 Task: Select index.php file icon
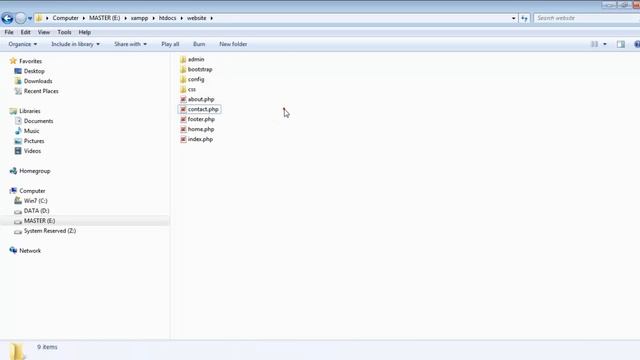[183, 140]
